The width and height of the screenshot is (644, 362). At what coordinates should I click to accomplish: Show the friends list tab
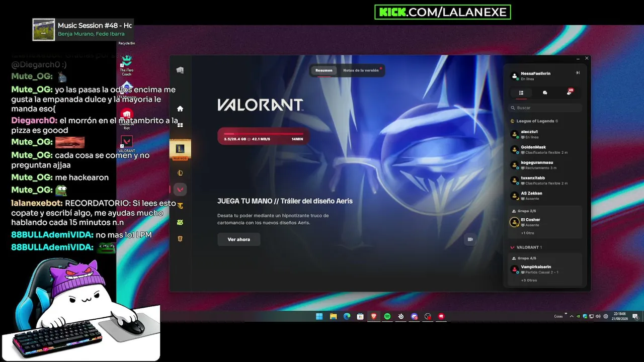(x=521, y=93)
